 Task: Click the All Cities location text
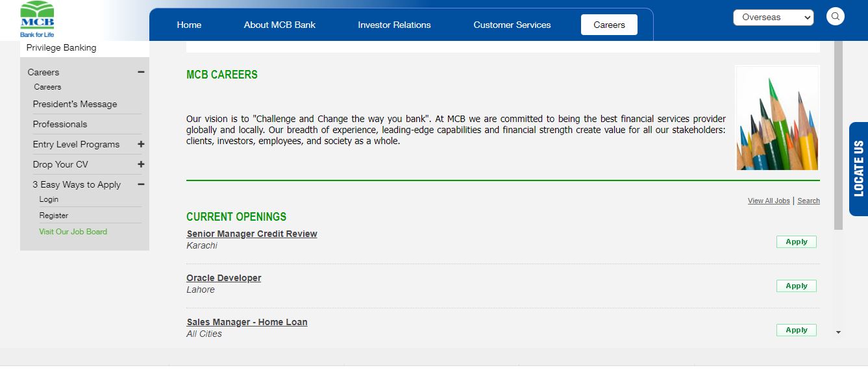205,334
